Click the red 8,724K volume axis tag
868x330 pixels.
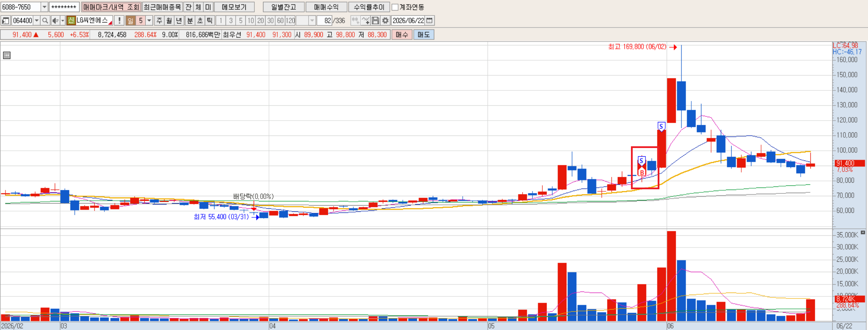(x=849, y=299)
